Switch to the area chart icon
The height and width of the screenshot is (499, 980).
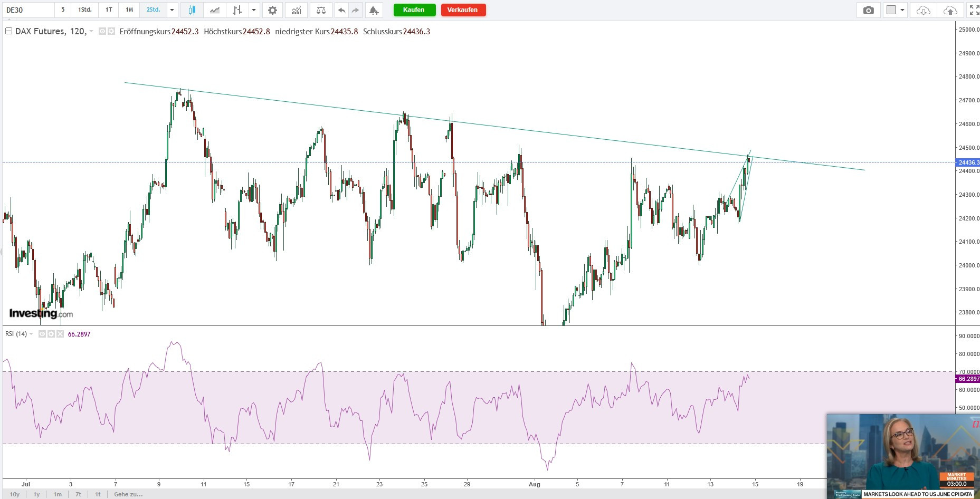[x=215, y=10]
